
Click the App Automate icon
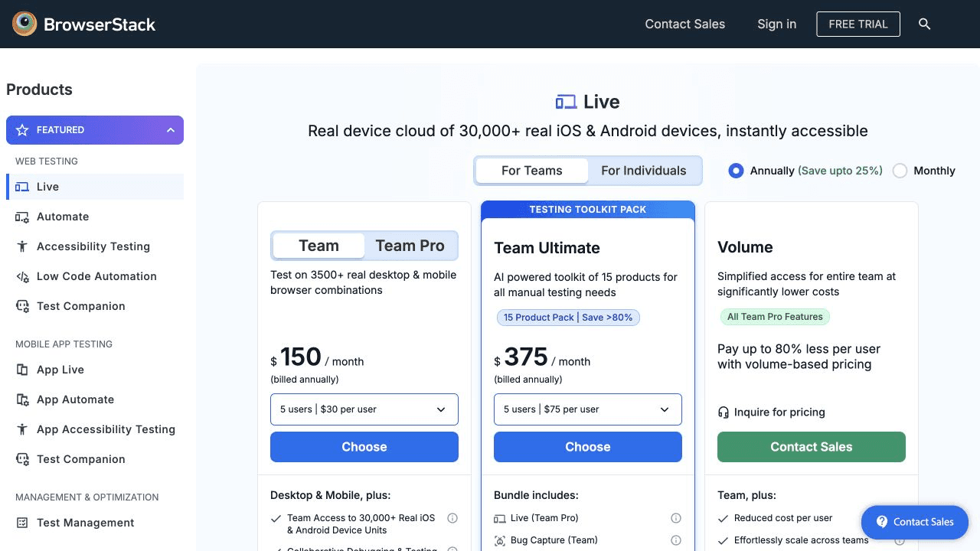coord(22,399)
